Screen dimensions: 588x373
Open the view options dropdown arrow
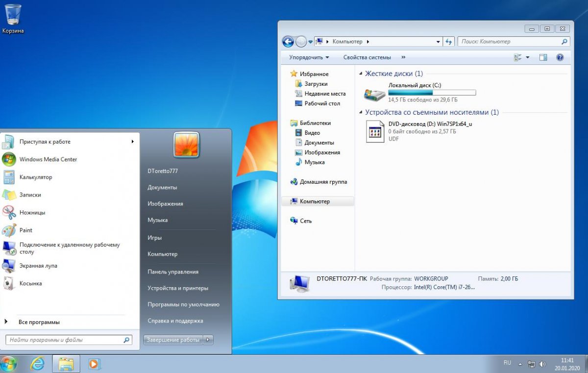click(528, 57)
